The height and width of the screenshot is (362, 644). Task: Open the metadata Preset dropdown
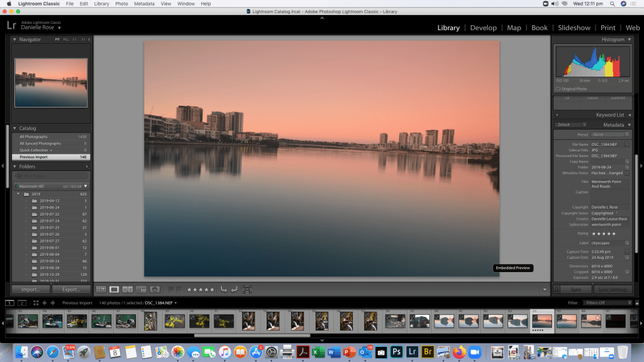coord(609,134)
